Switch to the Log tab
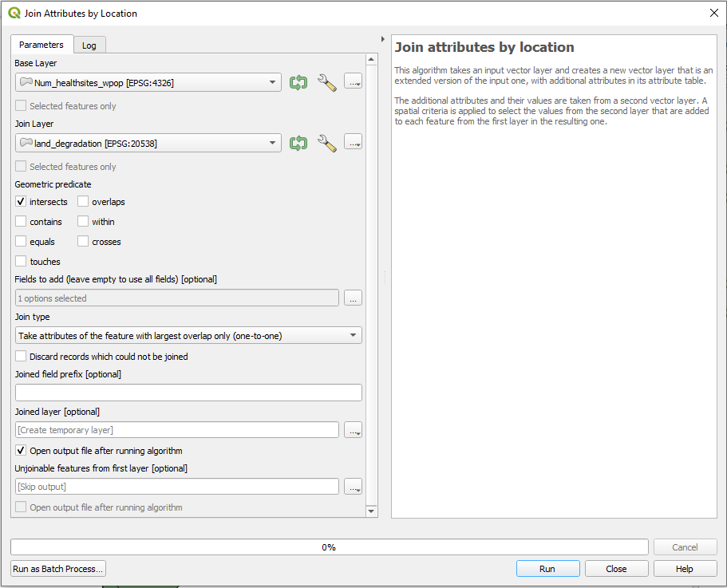The image size is (727, 588). click(x=89, y=45)
